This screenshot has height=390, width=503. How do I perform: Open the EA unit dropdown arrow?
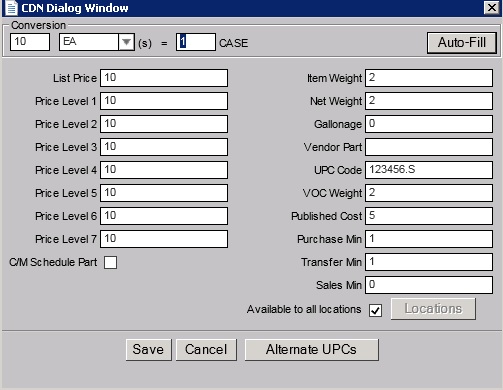tap(126, 42)
